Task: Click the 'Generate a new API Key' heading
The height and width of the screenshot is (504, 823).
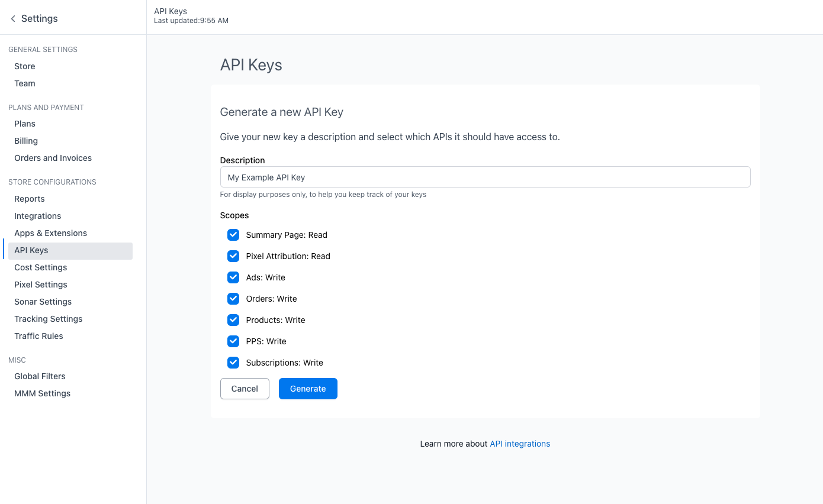Action: (282, 112)
